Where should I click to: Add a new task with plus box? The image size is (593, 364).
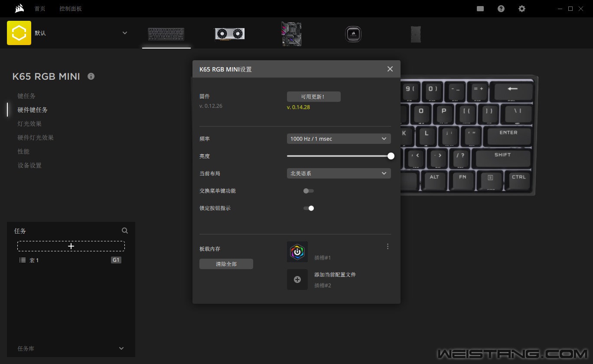coord(71,246)
